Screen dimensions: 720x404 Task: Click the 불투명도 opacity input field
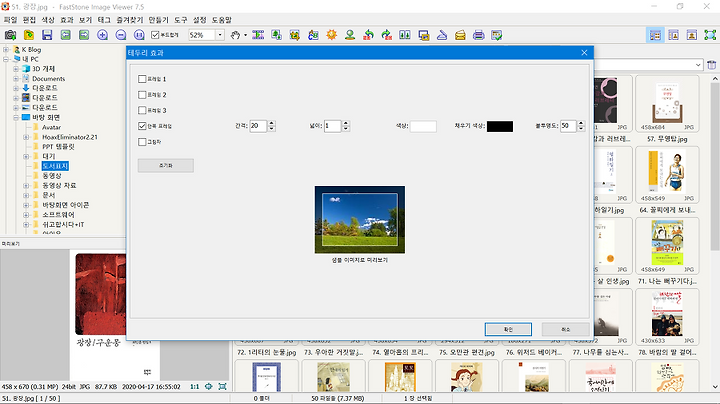[568, 126]
